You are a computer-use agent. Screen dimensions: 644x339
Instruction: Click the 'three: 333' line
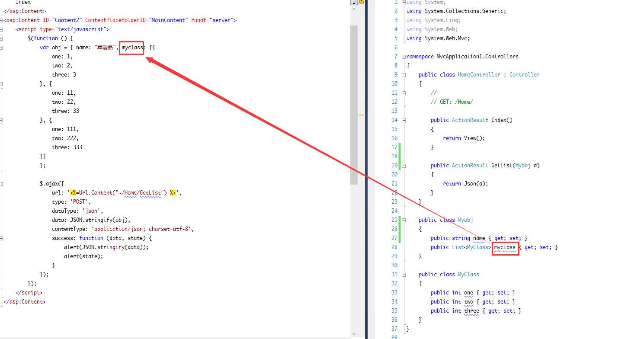point(67,147)
